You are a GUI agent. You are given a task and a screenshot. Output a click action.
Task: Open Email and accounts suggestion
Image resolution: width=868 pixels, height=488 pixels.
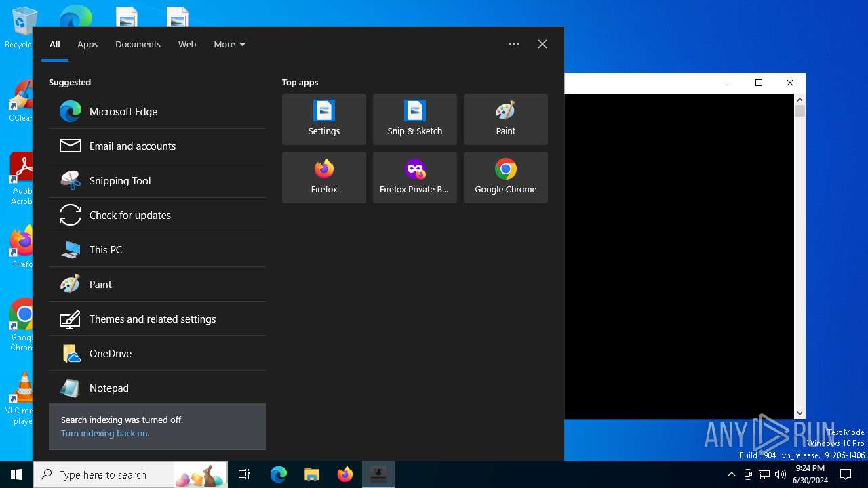[157, 146]
